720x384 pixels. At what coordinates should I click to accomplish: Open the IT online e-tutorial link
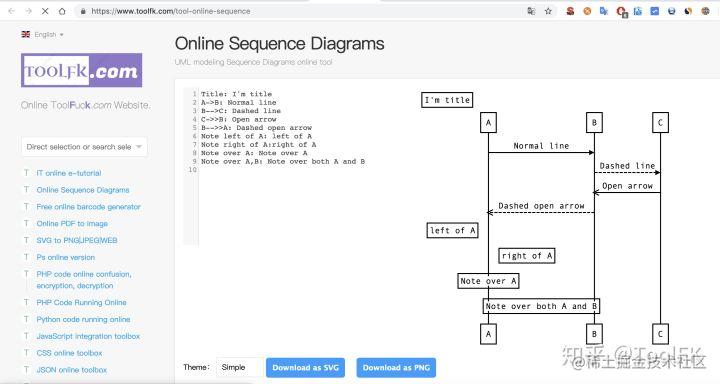point(69,173)
